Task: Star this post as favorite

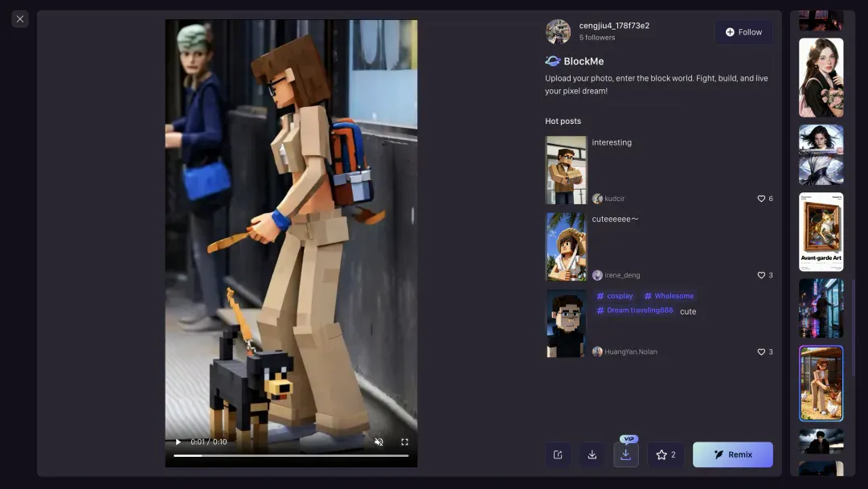Action: tap(665, 454)
